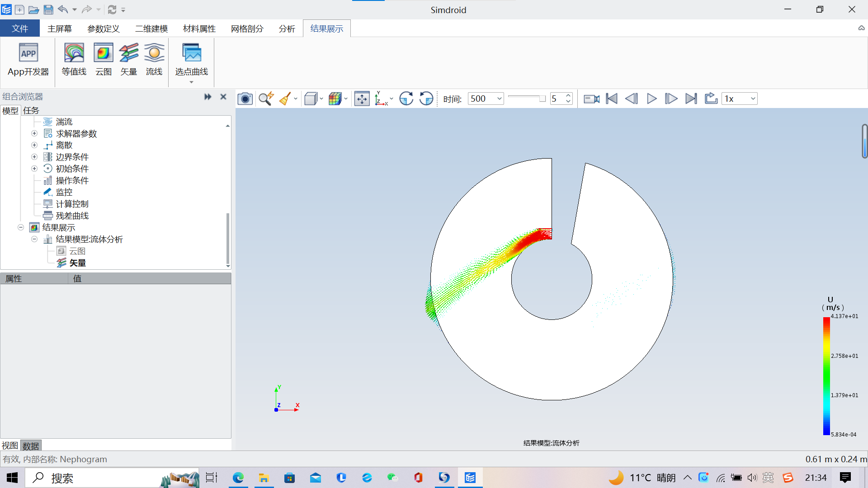Click the velocity color legend bar
868x488 pixels.
pyautogui.click(x=826, y=376)
